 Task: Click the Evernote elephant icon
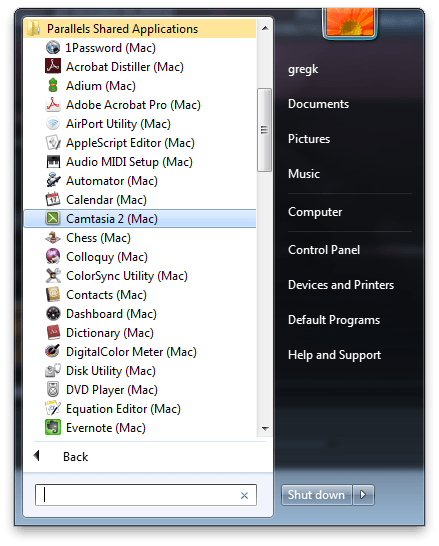[x=53, y=427]
